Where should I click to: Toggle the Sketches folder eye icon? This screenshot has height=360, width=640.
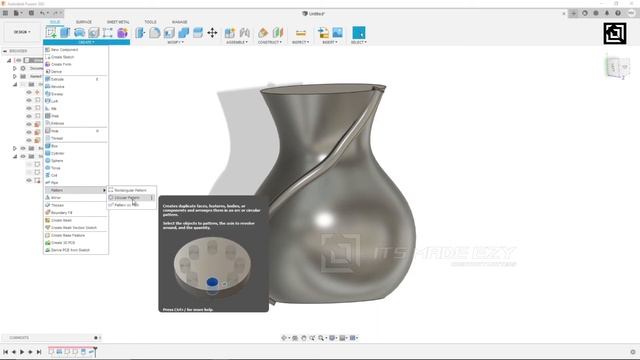(x=23, y=156)
